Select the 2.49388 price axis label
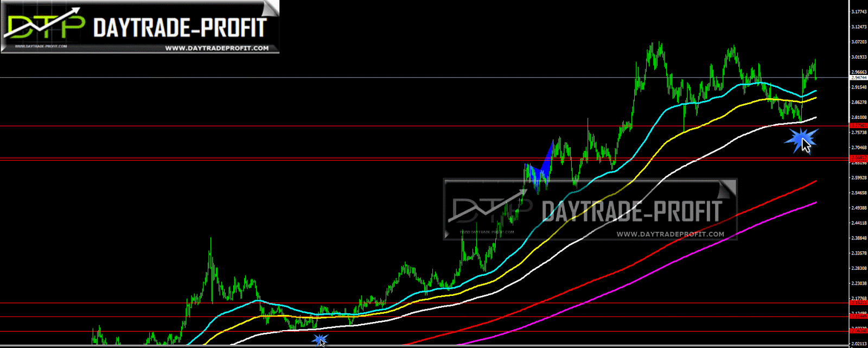The width and height of the screenshot is (868, 348). 859,208
